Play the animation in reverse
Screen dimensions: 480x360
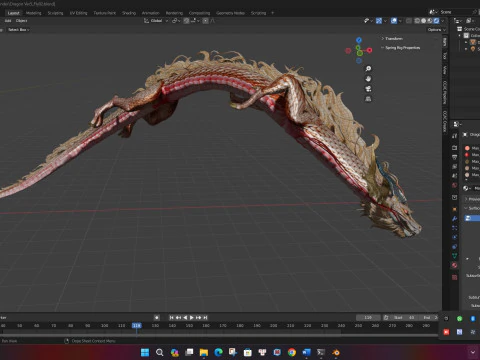pos(185,318)
